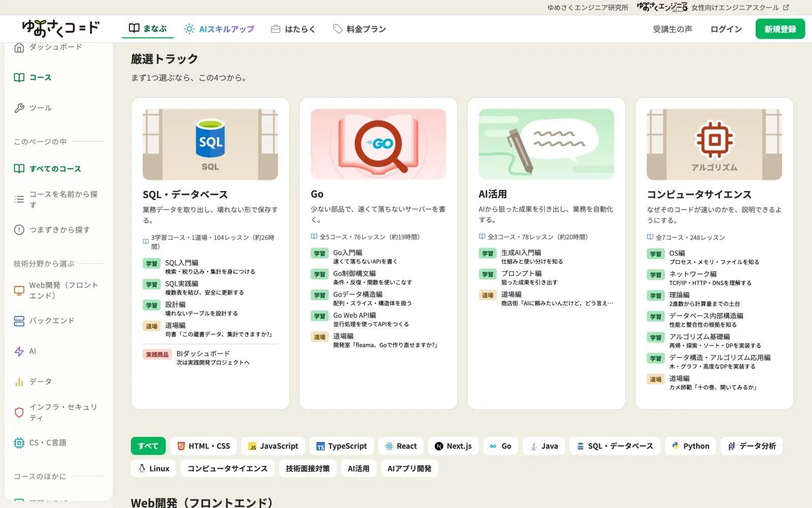
Task: Click the shield icon for インフラ・セキュリティ
Action: click(19, 412)
